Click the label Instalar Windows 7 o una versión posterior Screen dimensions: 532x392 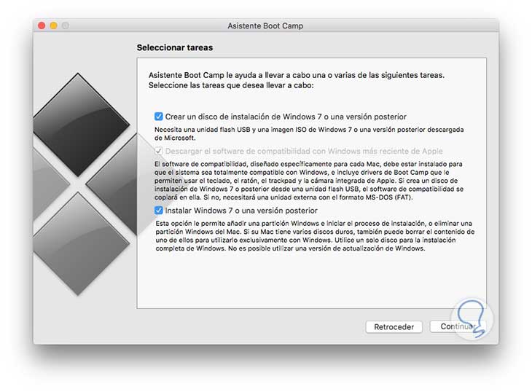pos(241,211)
